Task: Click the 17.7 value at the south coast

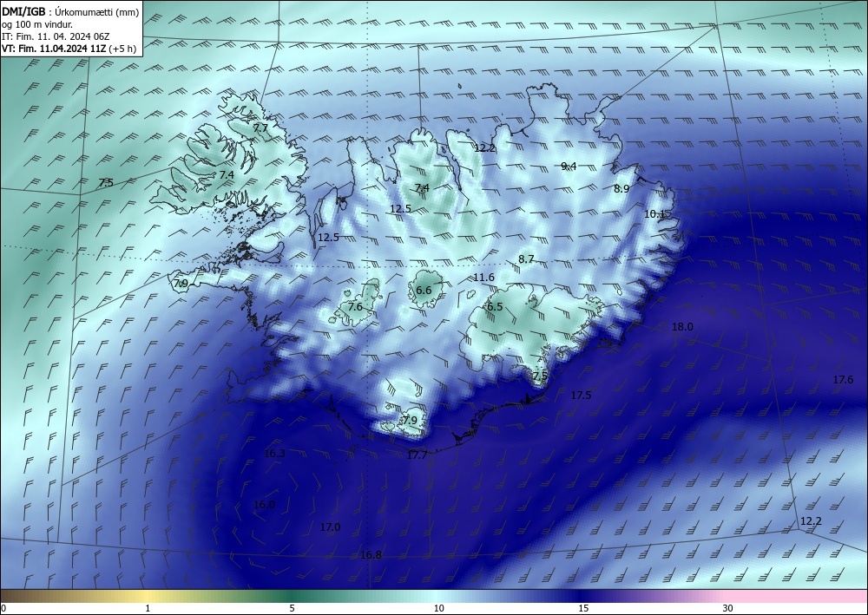Action: (417, 455)
